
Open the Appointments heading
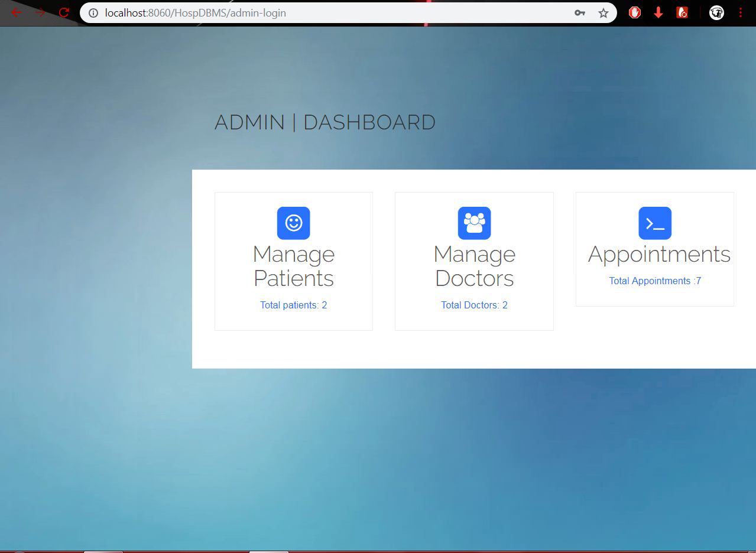coord(659,255)
